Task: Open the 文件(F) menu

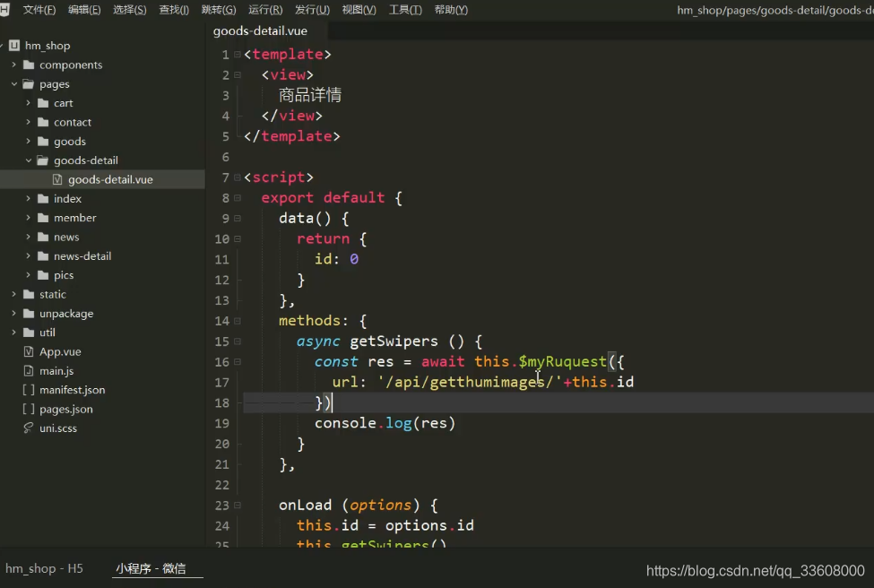Action: click(39, 10)
